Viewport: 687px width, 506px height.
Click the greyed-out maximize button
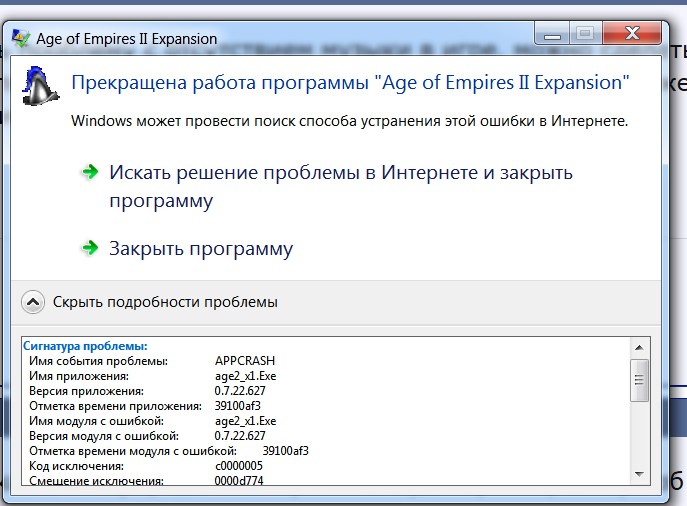click(585, 34)
